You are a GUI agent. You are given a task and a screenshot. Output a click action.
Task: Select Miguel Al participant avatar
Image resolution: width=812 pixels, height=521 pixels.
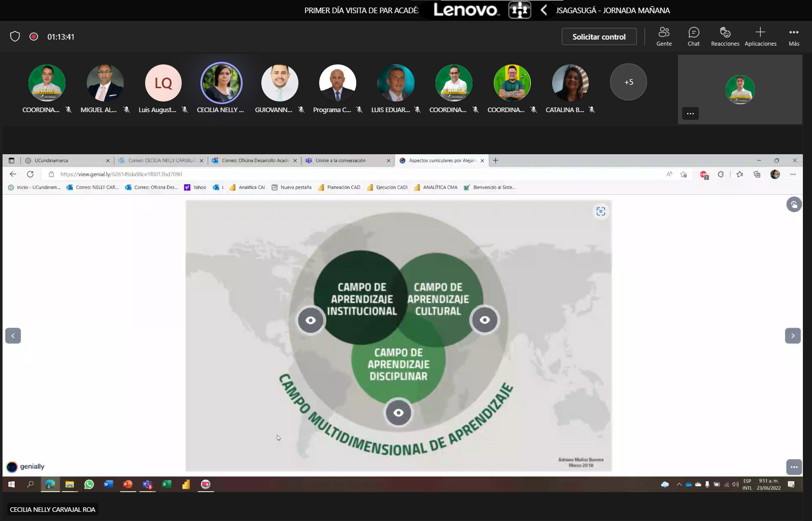point(105,83)
